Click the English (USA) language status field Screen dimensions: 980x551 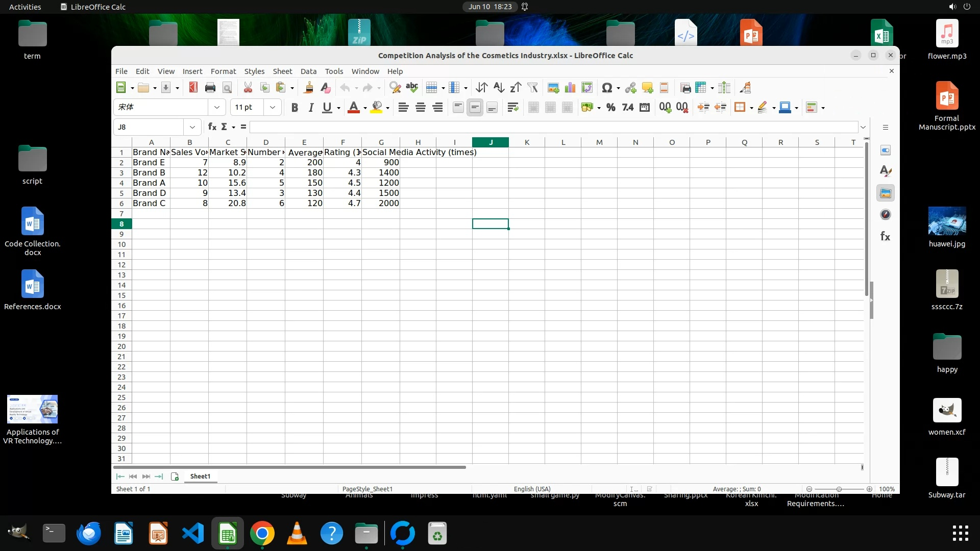(x=532, y=489)
